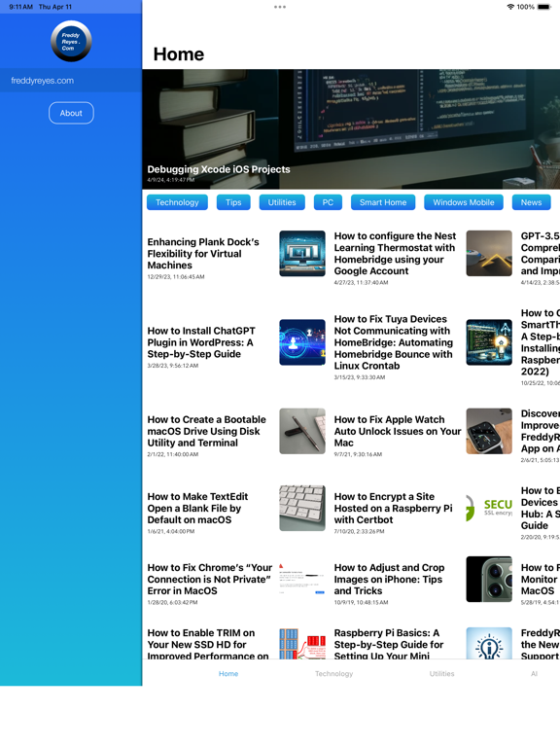Screen dimensions: 560x747
Task: Tap the Freddy Reyes circular logo
Action: (71, 41)
